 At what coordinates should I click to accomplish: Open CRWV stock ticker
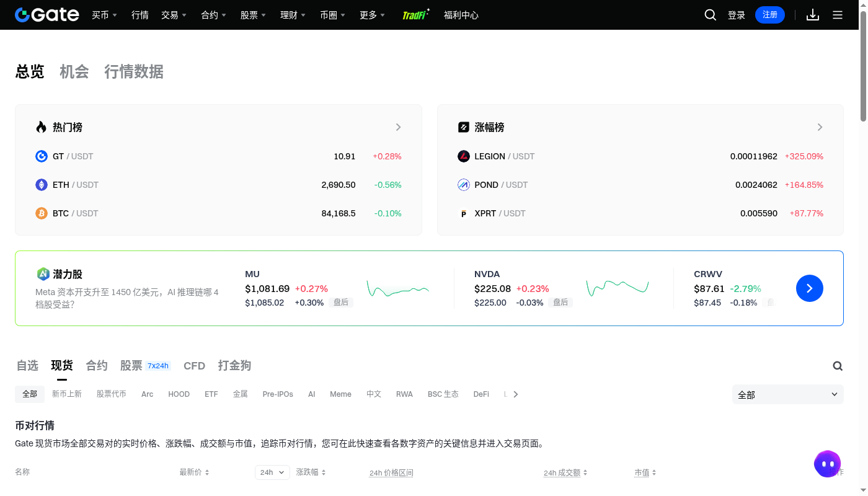pyautogui.click(x=708, y=274)
